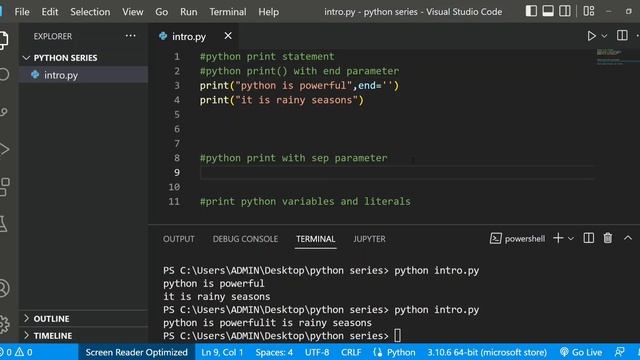Switch to the DEBUG CONSOLE tab
This screenshot has width=640, height=360.
tap(245, 239)
